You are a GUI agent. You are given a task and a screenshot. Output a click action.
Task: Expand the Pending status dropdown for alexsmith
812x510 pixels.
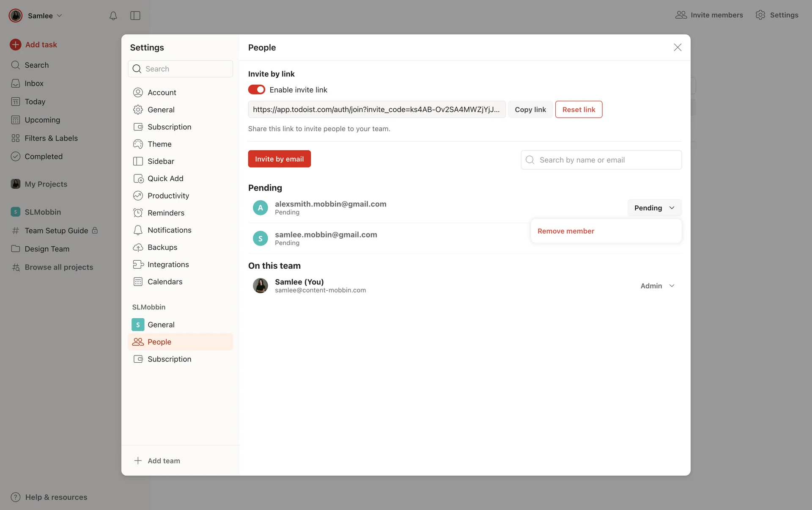[x=654, y=208]
